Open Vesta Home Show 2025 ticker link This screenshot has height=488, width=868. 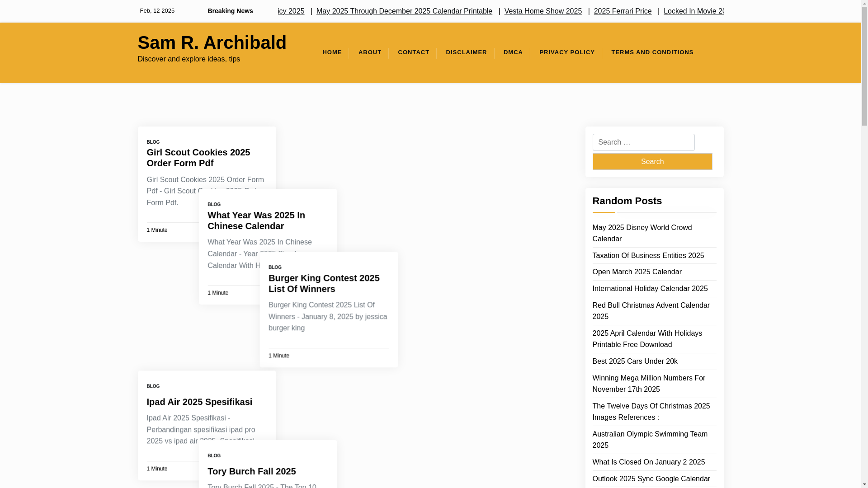(x=543, y=11)
